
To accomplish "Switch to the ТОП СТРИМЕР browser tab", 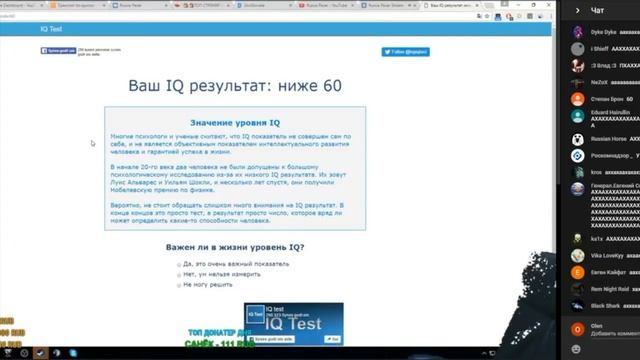I will tap(202, 5).
